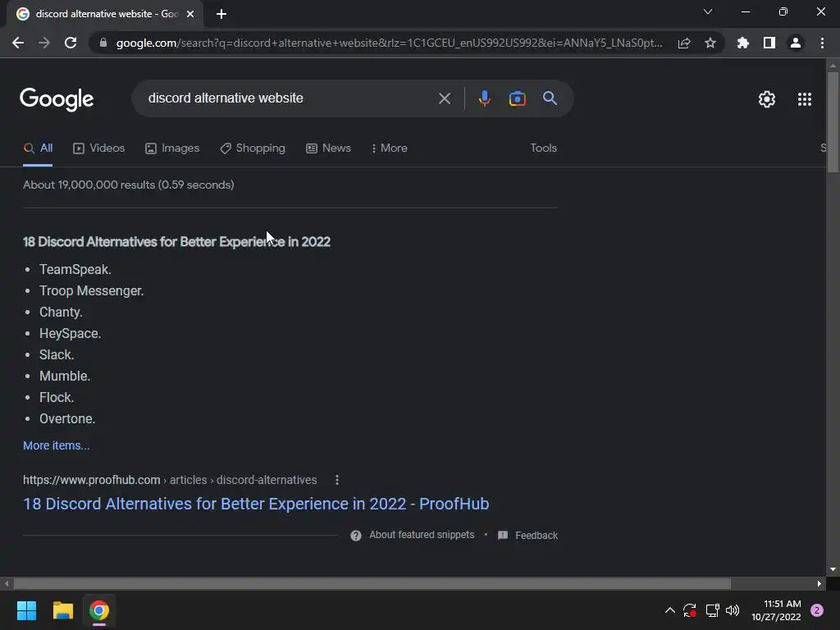Click the vertical scrollbar thumb
Screen dimensions: 840x630
click(x=833, y=123)
